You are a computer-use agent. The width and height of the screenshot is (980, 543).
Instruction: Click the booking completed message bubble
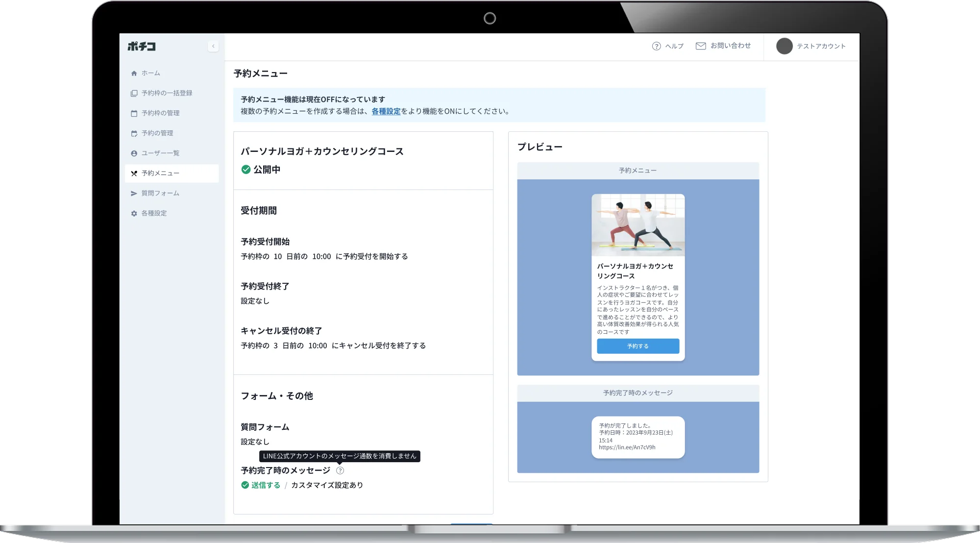[x=638, y=437]
